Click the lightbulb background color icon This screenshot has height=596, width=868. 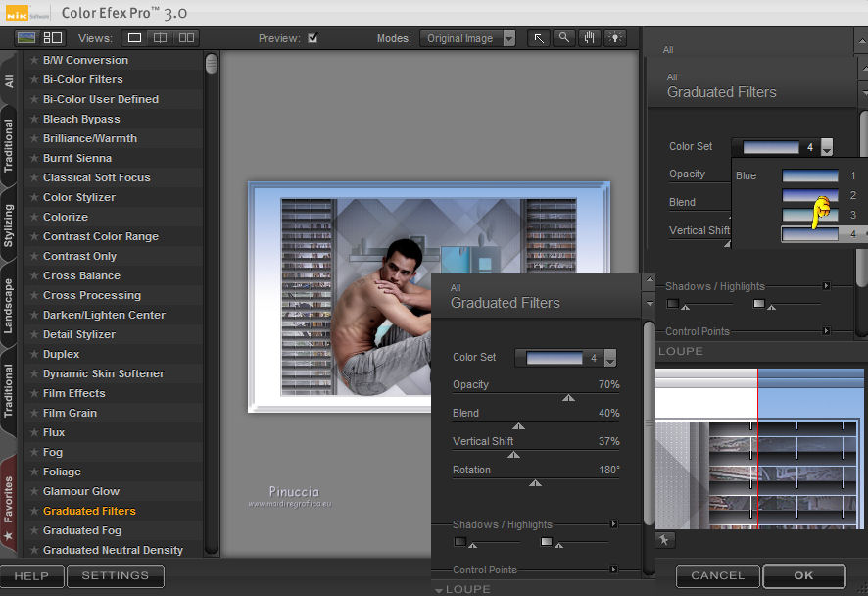[614, 38]
